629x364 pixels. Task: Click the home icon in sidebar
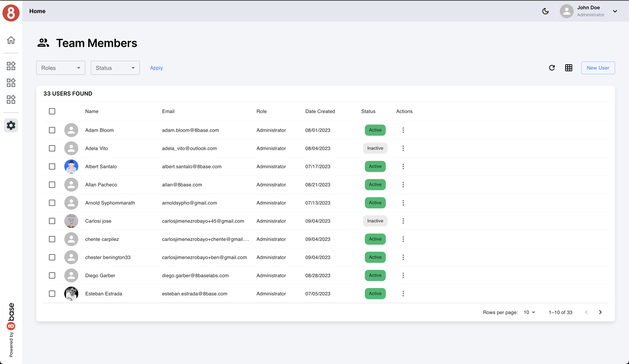[11, 40]
